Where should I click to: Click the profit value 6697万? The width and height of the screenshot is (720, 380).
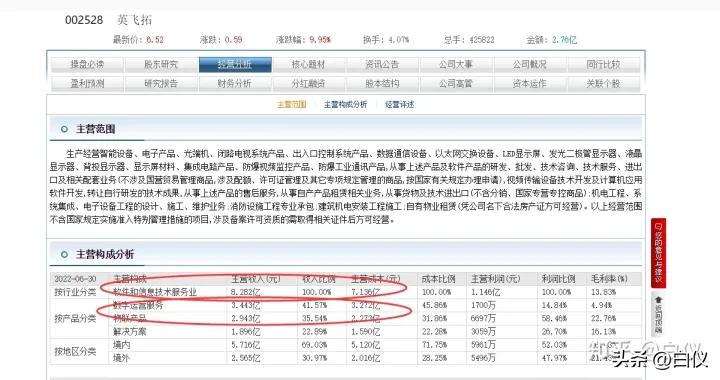(484, 319)
